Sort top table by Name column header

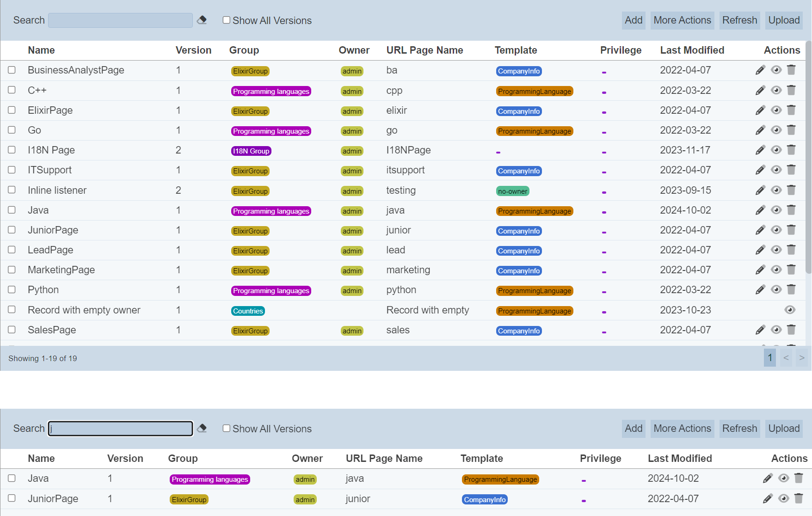pos(41,50)
